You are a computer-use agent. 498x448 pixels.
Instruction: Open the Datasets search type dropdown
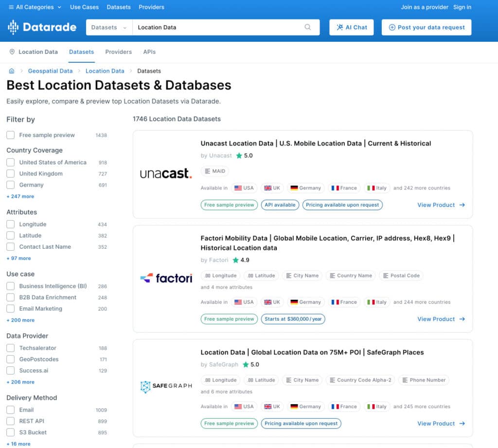[109, 27]
